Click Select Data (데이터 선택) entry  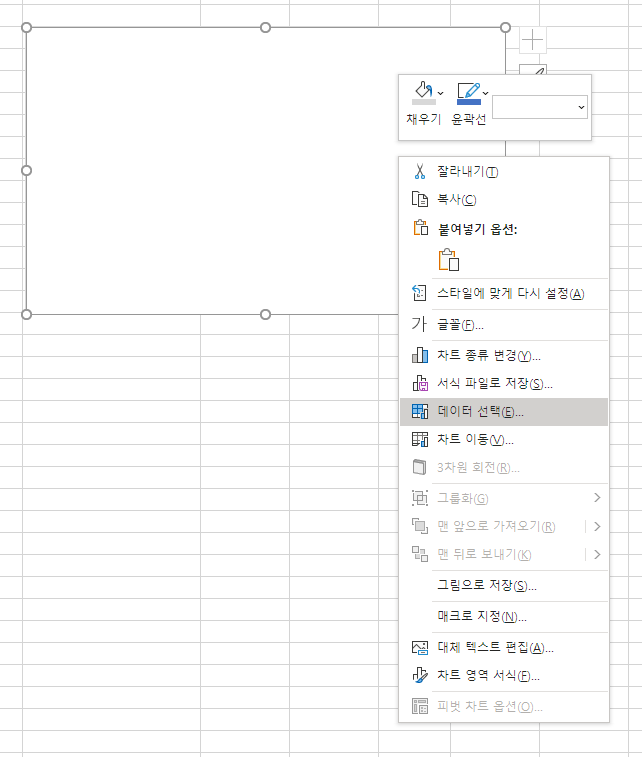pyautogui.click(x=504, y=412)
